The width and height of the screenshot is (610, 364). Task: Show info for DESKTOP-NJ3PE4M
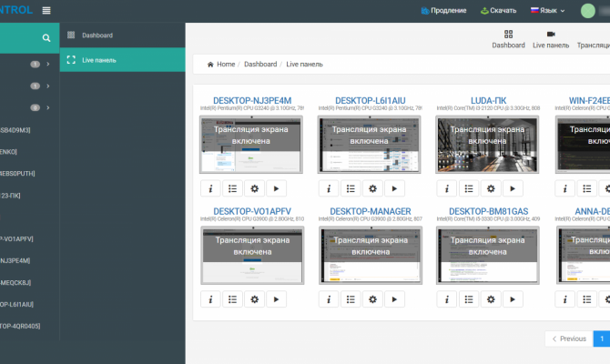tap(210, 188)
